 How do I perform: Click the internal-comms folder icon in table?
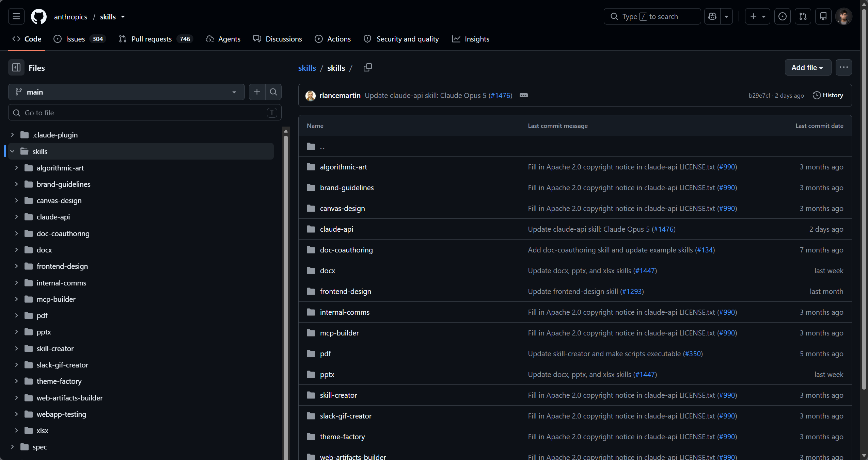[x=311, y=312]
